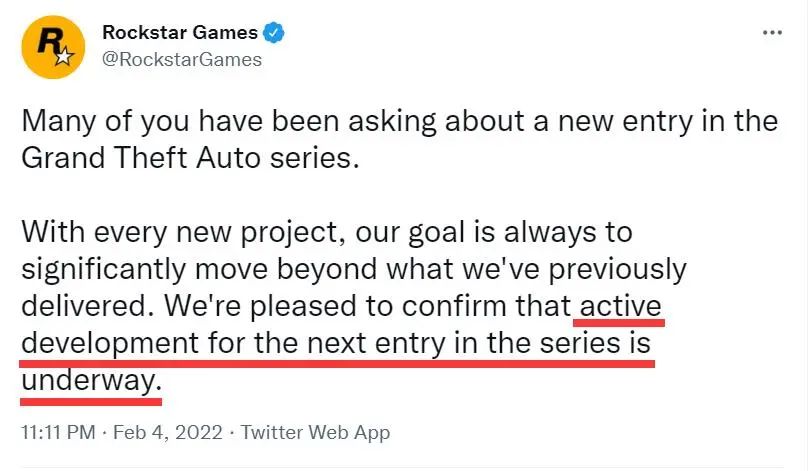Click the 11:11 PM timestamp
The width and height of the screenshot is (809, 471).
59,433
